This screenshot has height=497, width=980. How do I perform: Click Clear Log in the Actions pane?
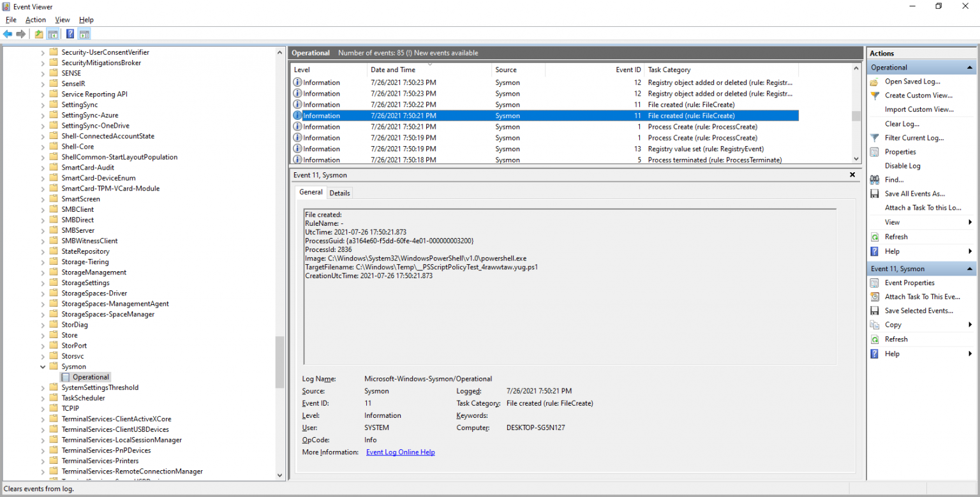pos(902,124)
